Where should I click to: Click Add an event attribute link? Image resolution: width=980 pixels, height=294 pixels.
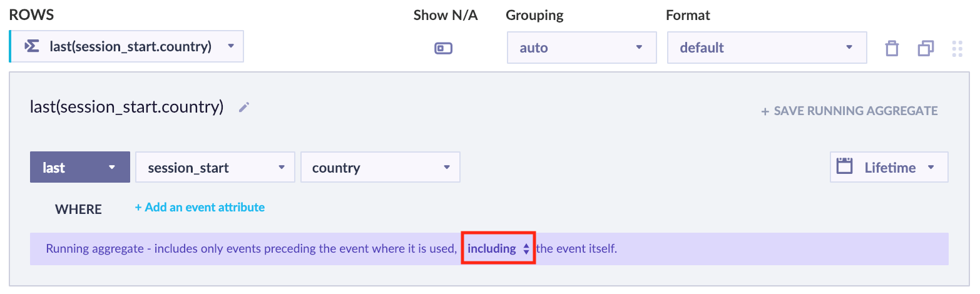pyautogui.click(x=200, y=207)
